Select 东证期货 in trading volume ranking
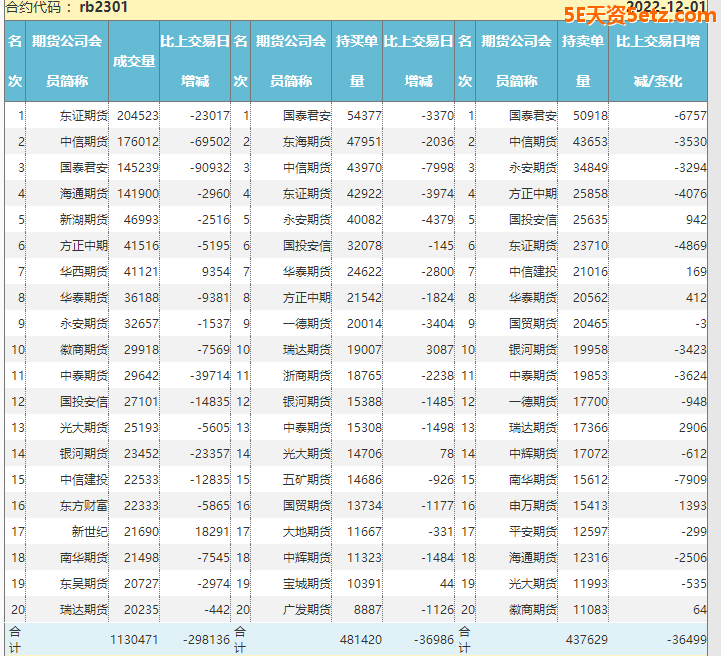 (x=84, y=115)
